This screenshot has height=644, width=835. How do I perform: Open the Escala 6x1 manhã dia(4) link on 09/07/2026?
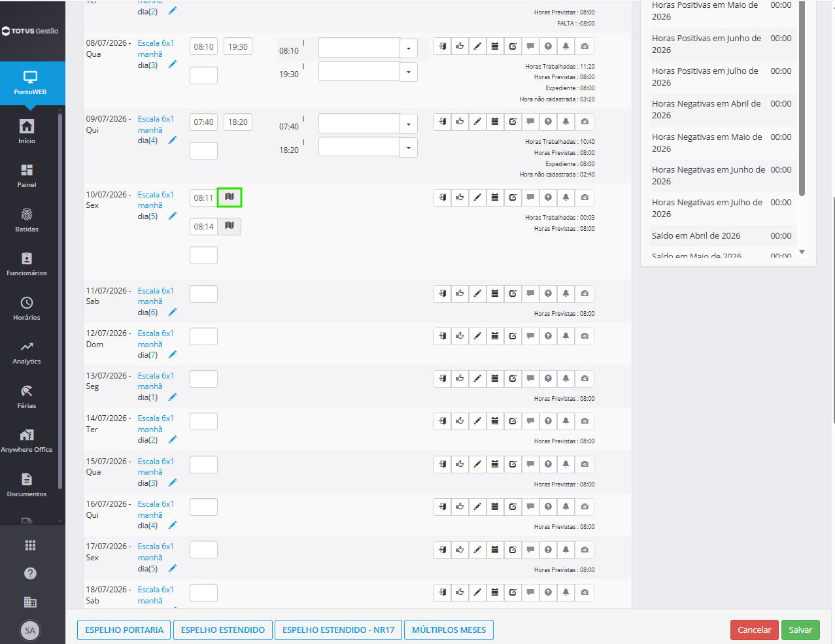click(x=156, y=129)
